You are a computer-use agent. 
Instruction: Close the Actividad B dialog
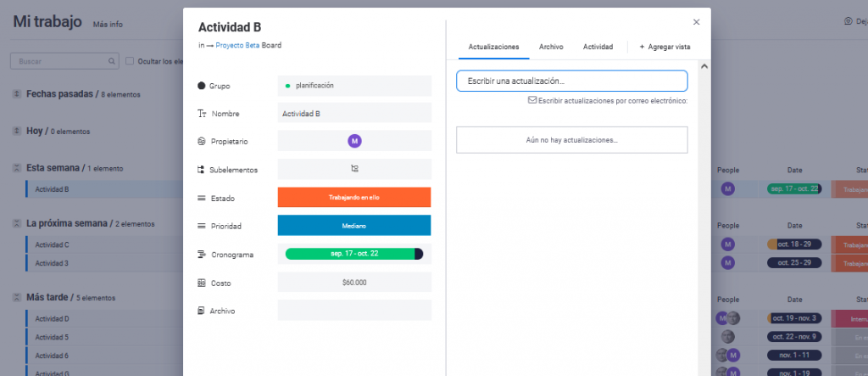[x=696, y=22]
